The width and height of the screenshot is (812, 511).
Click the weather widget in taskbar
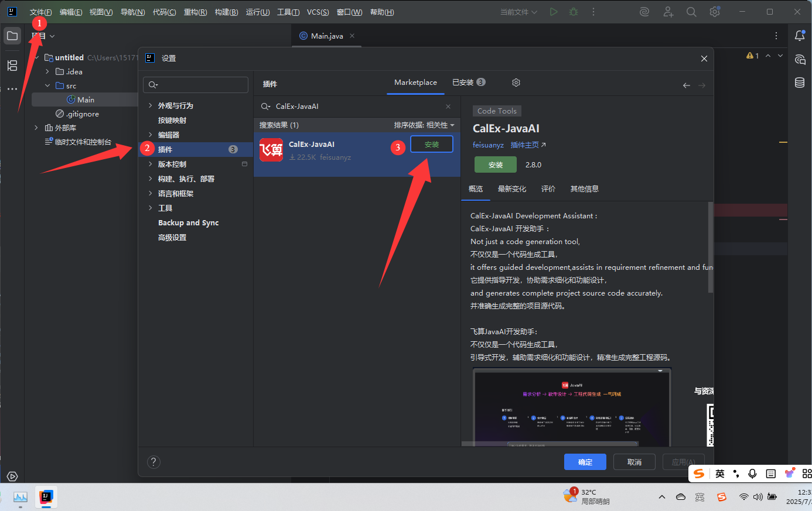(x=586, y=496)
